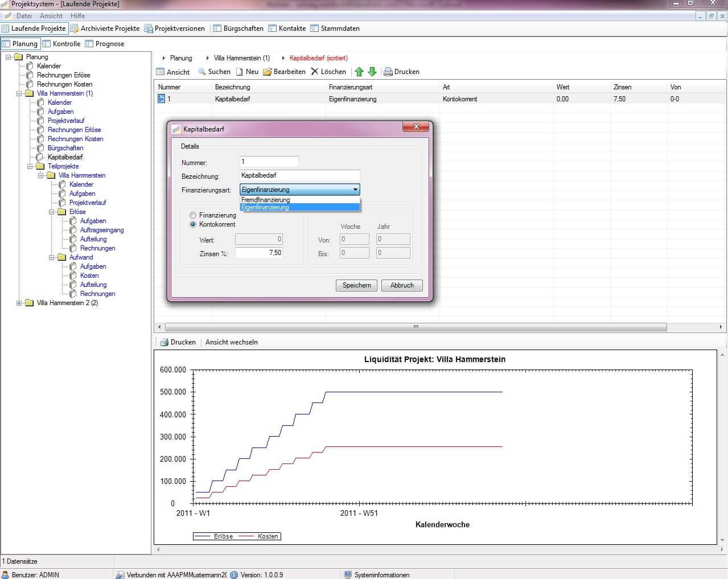Expand the Villa Hammerstein 2 (2) node
This screenshot has height=579, width=728.
coord(19,303)
